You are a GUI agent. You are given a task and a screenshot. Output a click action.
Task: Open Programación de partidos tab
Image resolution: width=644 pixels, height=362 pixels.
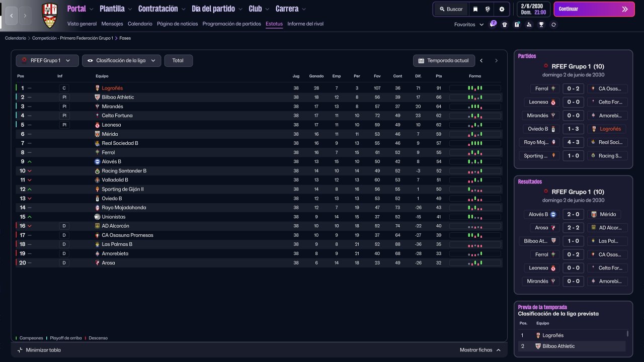click(232, 24)
